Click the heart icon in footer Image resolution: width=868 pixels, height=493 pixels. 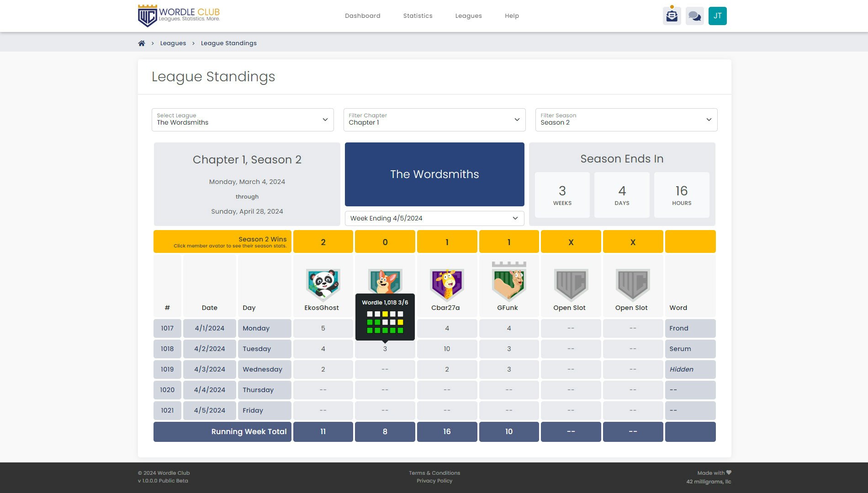pos(729,472)
